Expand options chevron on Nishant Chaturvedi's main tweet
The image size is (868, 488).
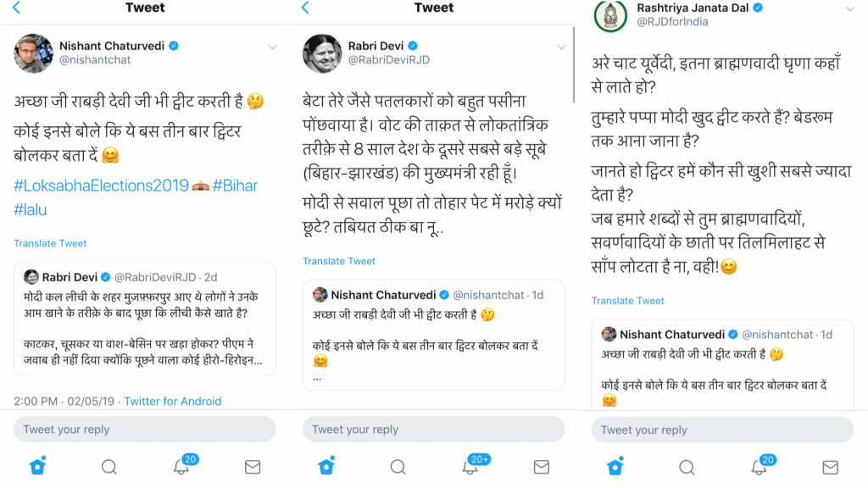pyautogui.click(x=272, y=47)
